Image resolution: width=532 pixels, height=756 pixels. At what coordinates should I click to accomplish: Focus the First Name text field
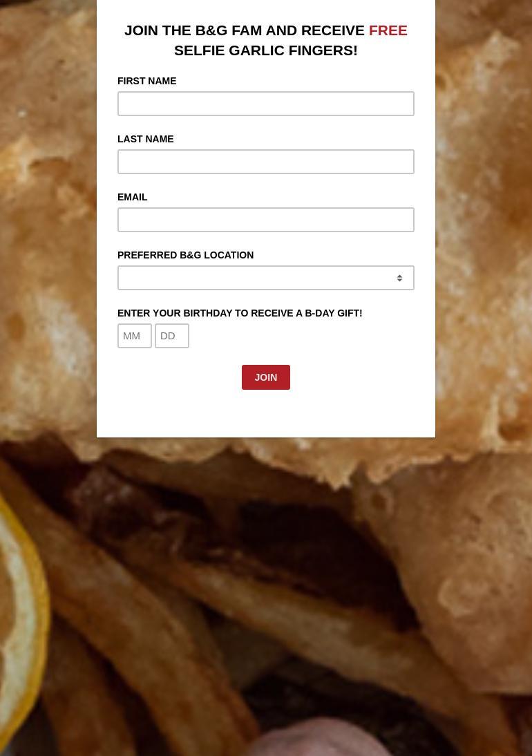265,104
